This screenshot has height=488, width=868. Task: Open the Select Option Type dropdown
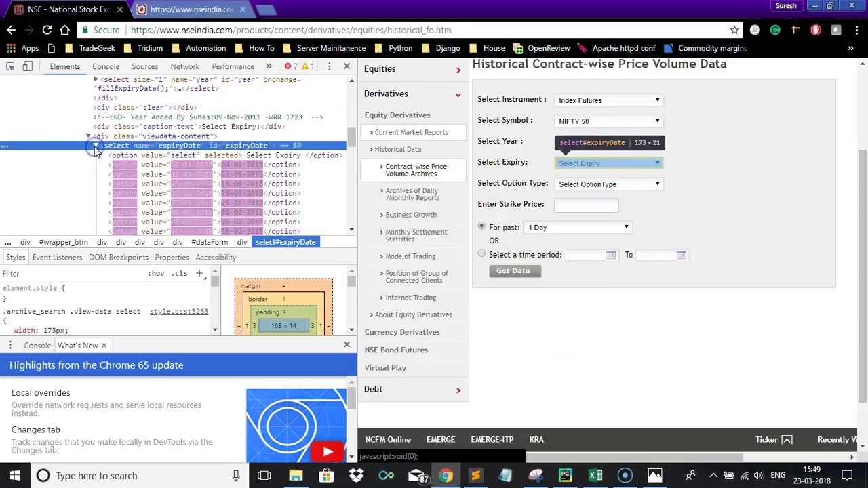click(609, 184)
